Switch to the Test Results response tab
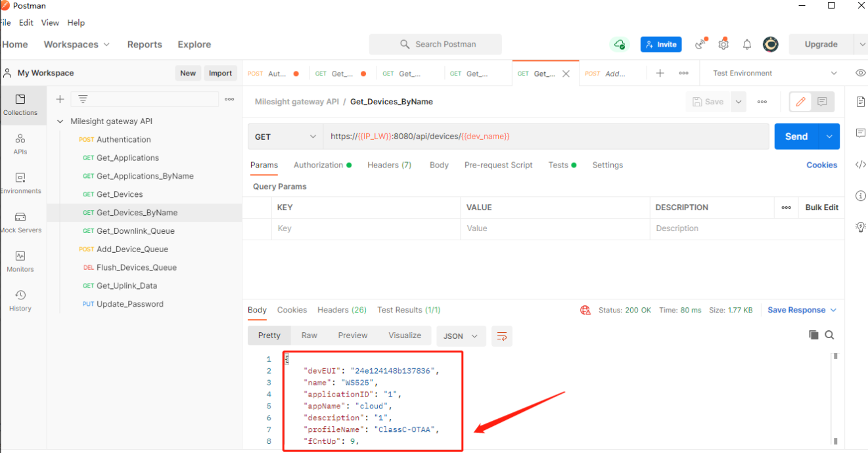 pyautogui.click(x=409, y=310)
